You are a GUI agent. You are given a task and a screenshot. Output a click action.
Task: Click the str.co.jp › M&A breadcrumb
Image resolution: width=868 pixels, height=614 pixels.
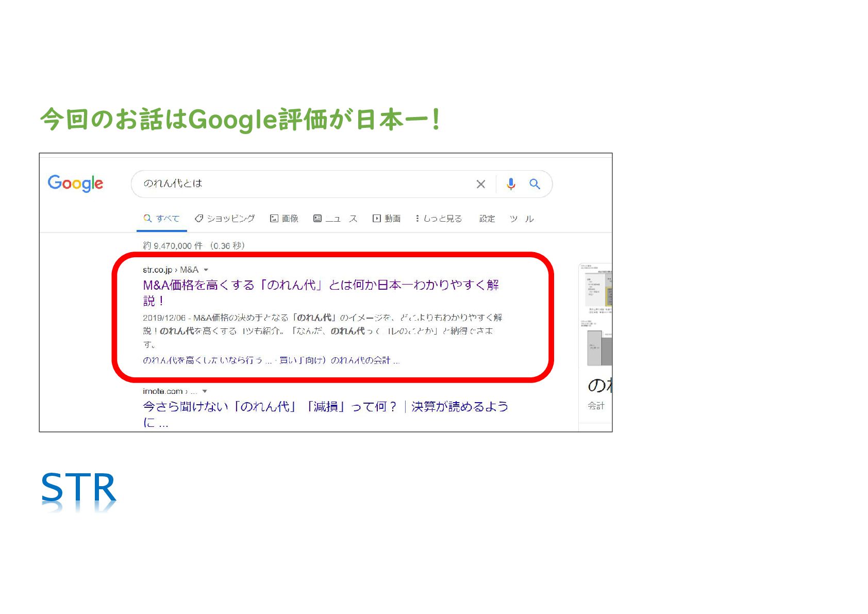tap(171, 270)
